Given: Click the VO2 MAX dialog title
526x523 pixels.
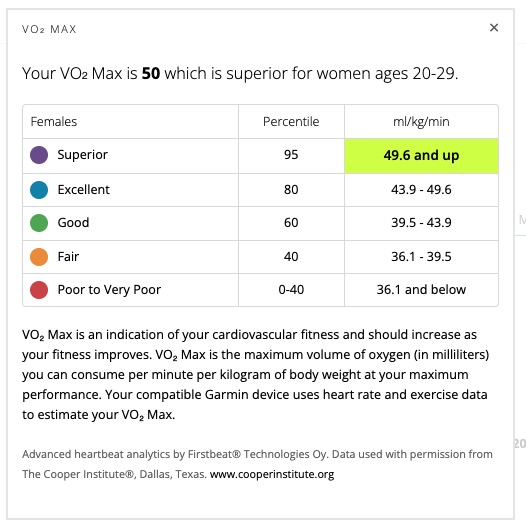Looking at the screenshot, I should (x=49, y=29).
